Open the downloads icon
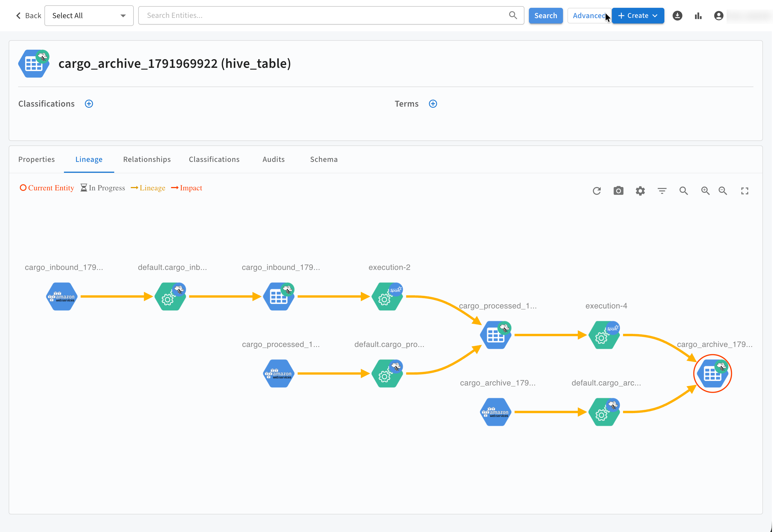The width and height of the screenshot is (773, 532). pos(677,16)
